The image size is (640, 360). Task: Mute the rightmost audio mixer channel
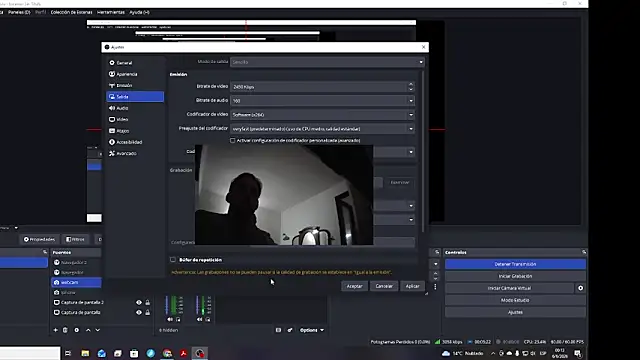[199, 319]
